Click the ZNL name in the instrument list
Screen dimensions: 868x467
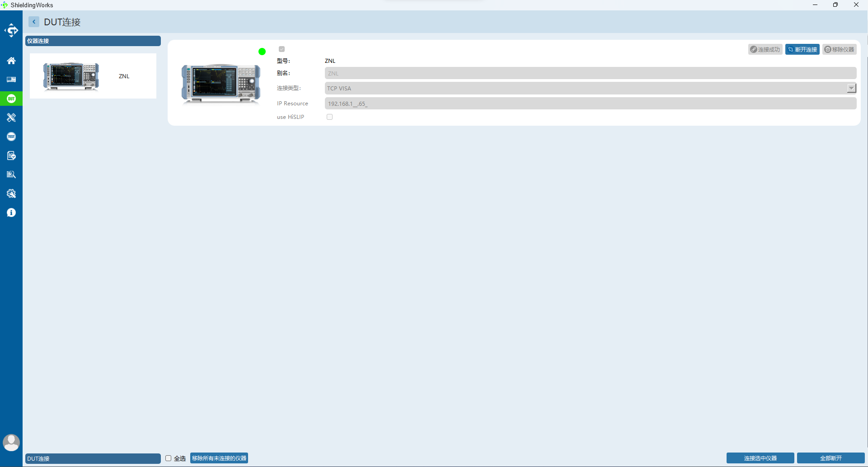[x=124, y=76]
